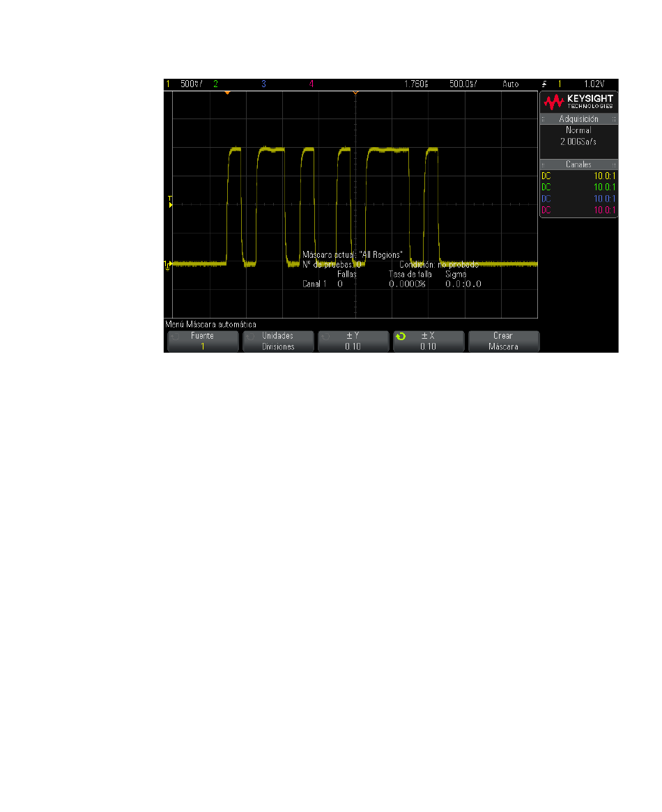Click the Nº de pruebas: 0 text
The height and width of the screenshot is (812, 662).
pyautogui.click(x=332, y=265)
